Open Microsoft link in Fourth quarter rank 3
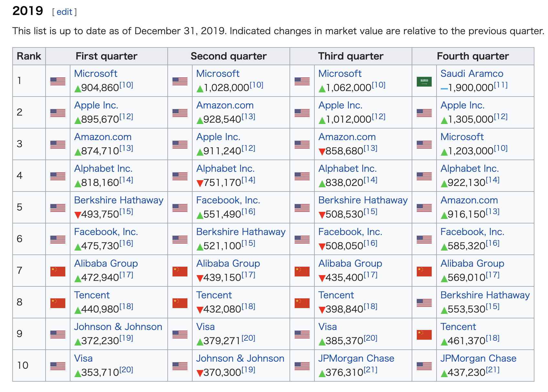 pos(462,137)
